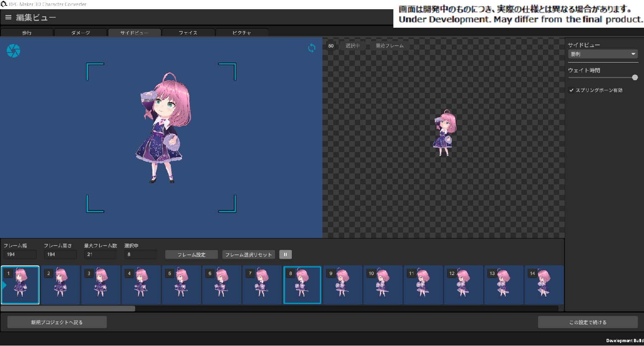The image size is (644, 346).
Task: Open the ピクチャ tab
Action: (x=242, y=33)
